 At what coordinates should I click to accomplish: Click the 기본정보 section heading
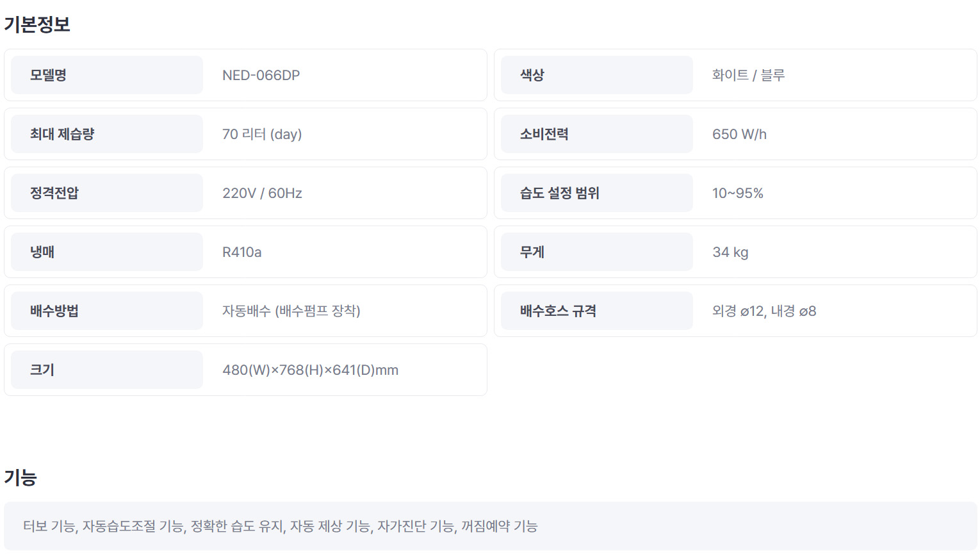[x=37, y=24]
